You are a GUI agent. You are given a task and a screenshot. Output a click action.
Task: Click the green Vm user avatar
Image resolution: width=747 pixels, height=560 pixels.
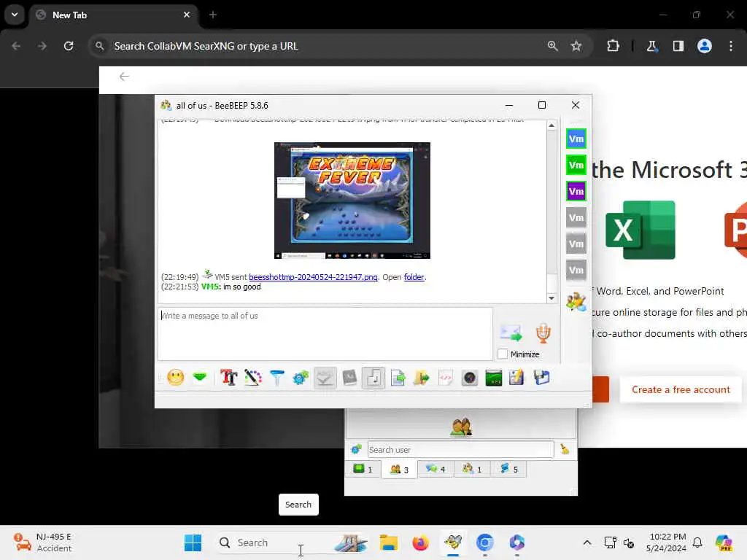(576, 166)
